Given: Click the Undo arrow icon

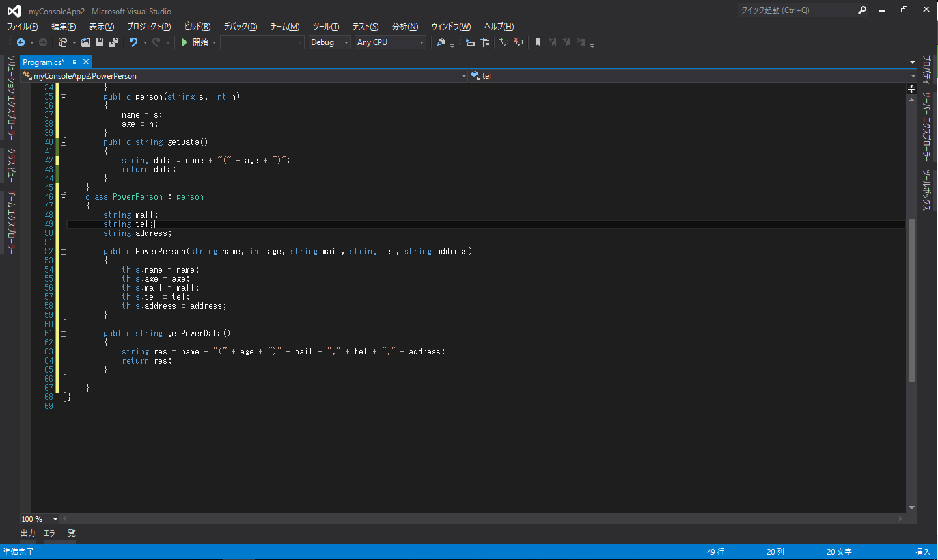Looking at the screenshot, I should tap(133, 42).
